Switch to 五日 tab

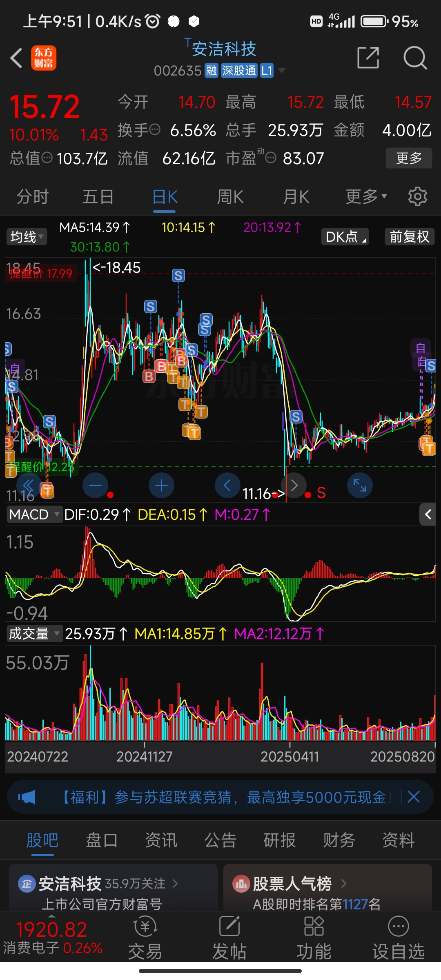(x=98, y=196)
